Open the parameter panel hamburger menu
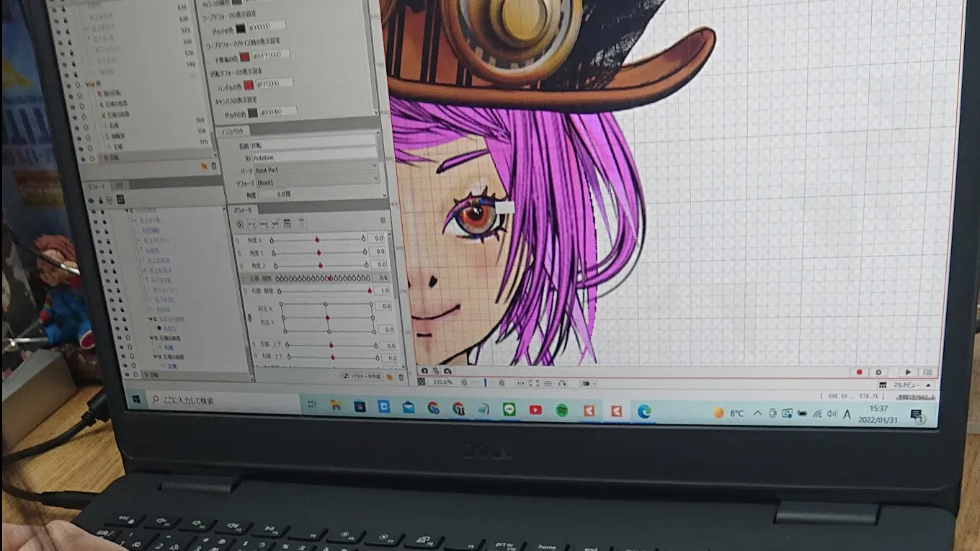The image size is (980, 551). tap(383, 220)
